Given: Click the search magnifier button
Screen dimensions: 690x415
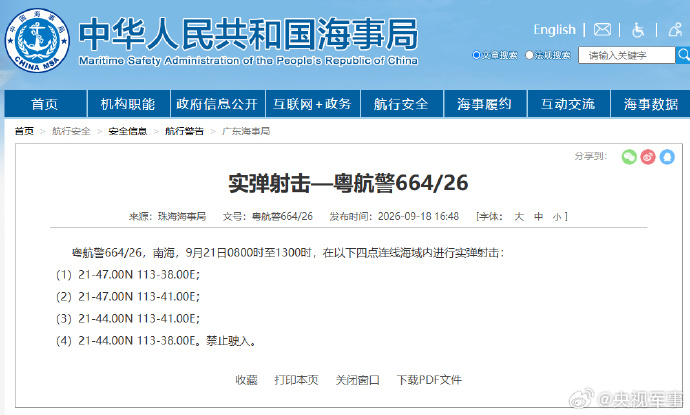Looking at the screenshot, I should pyautogui.click(x=683, y=55).
